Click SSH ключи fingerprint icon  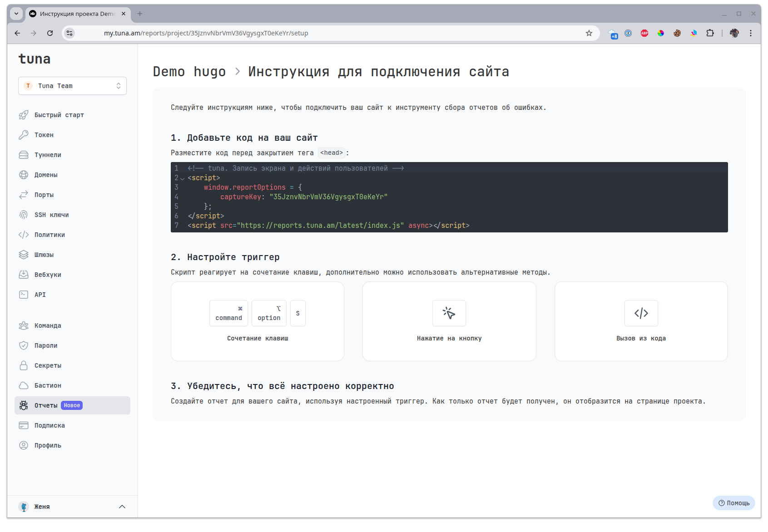pyautogui.click(x=24, y=215)
